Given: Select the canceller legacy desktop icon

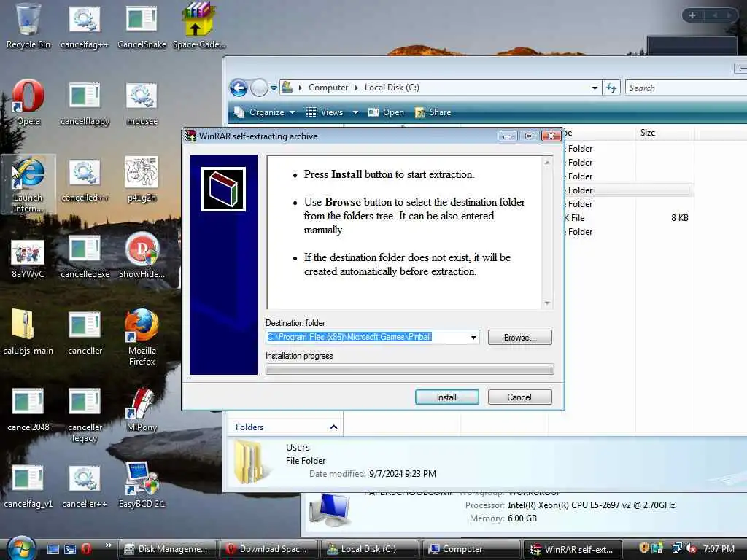Looking at the screenshot, I should pos(85,415).
